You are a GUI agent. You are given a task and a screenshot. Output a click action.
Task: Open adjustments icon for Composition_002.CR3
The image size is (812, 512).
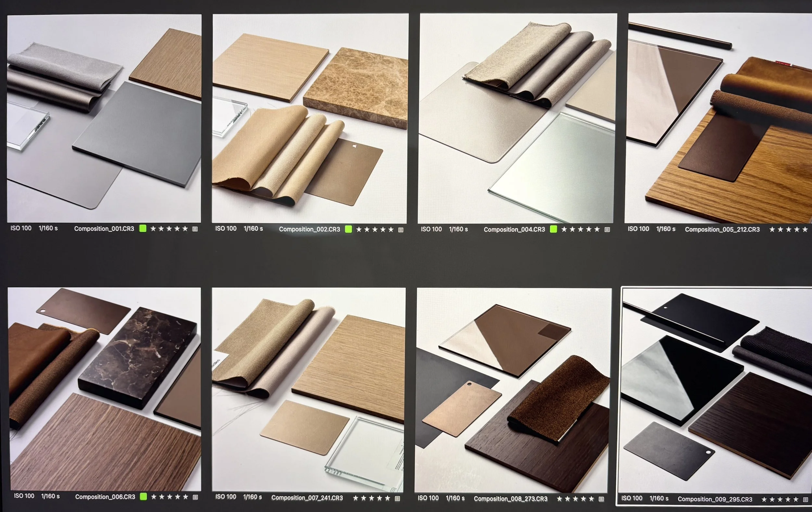(400, 230)
